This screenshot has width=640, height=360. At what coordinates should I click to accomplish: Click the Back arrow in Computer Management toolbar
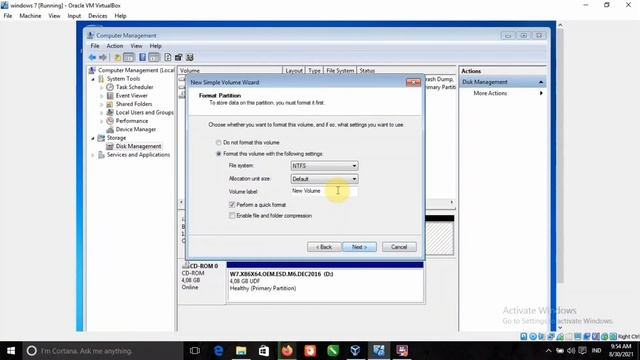(x=92, y=58)
